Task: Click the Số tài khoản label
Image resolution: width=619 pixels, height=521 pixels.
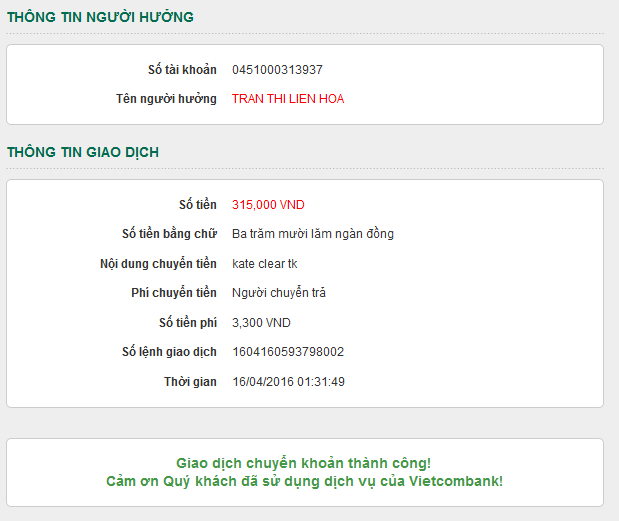Action: click(181, 70)
